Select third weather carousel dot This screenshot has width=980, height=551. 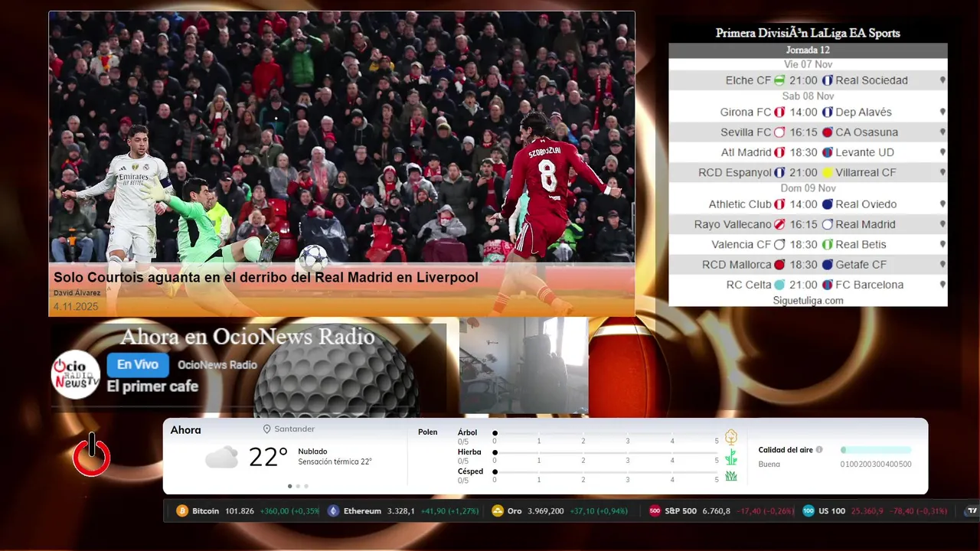coord(306,486)
